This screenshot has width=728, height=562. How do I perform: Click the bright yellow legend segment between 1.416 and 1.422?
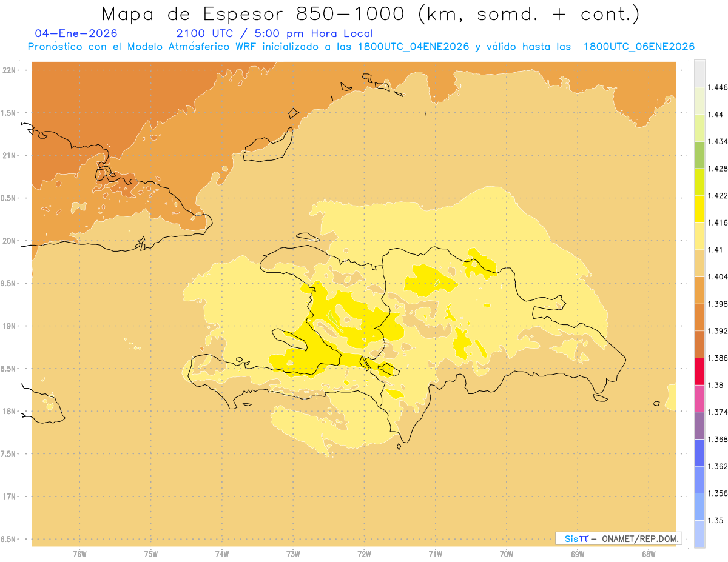[699, 209]
